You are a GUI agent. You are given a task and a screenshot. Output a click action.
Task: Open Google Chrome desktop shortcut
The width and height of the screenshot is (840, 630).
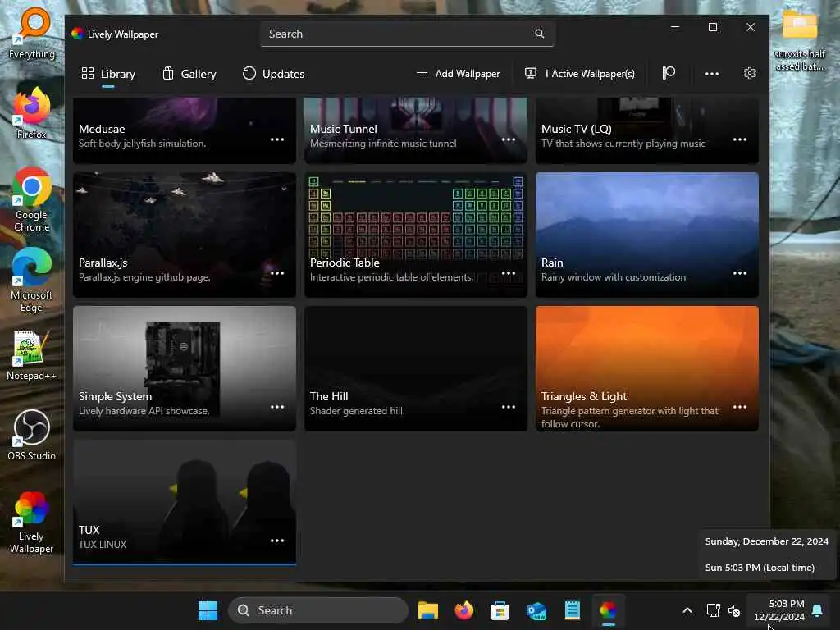point(32,200)
